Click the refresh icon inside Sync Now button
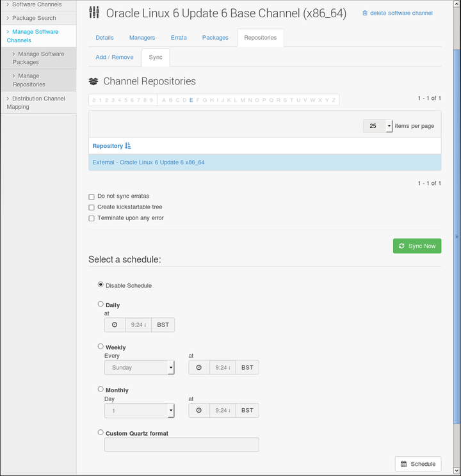This screenshot has width=461, height=476. [x=401, y=246]
